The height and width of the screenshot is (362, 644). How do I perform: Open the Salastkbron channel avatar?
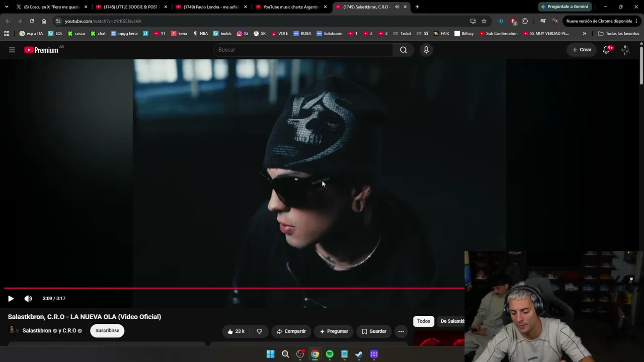[14, 331]
